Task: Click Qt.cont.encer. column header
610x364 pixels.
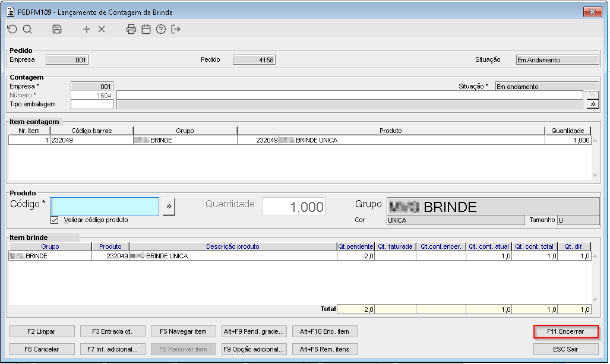Action: [441, 246]
